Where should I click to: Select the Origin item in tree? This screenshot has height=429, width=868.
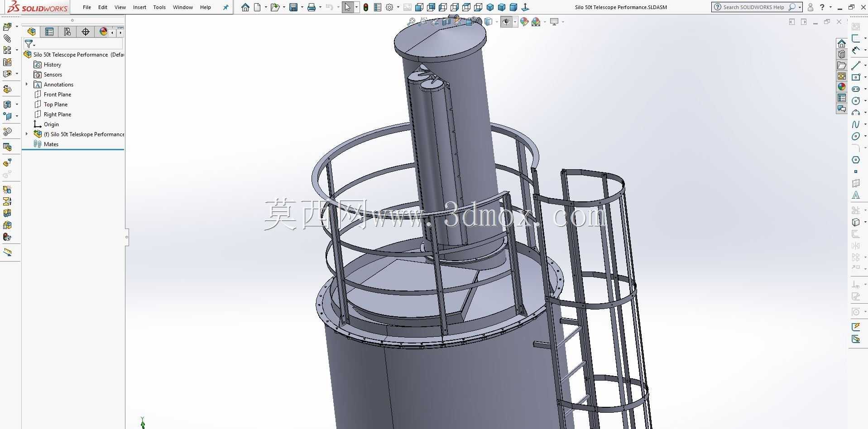[51, 124]
